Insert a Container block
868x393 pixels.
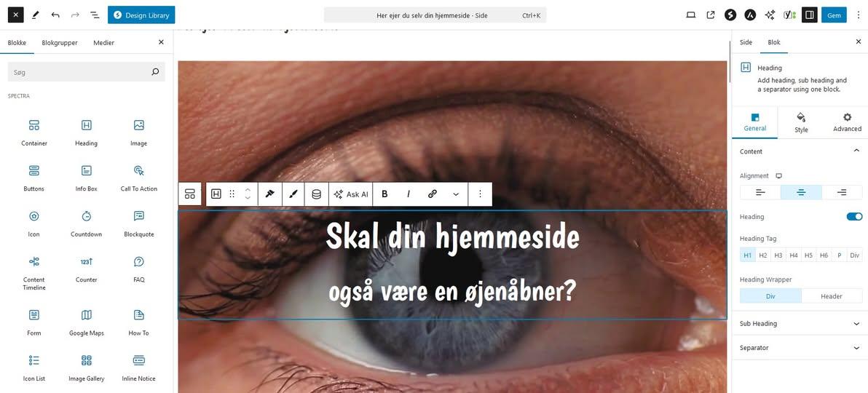pos(34,132)
